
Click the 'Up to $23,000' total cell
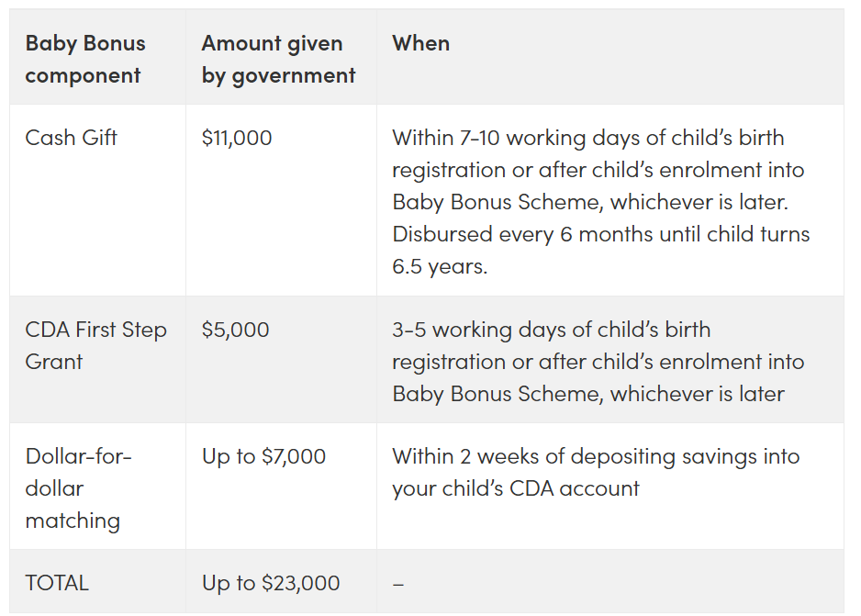(271, 583)
